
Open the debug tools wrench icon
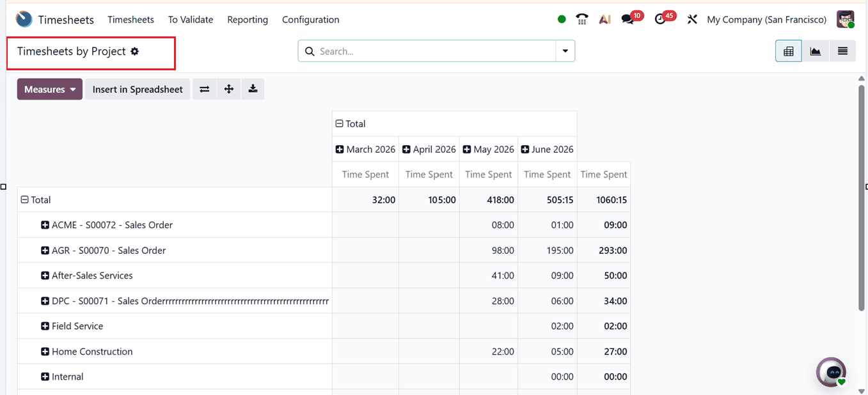[x=692, y=19]
